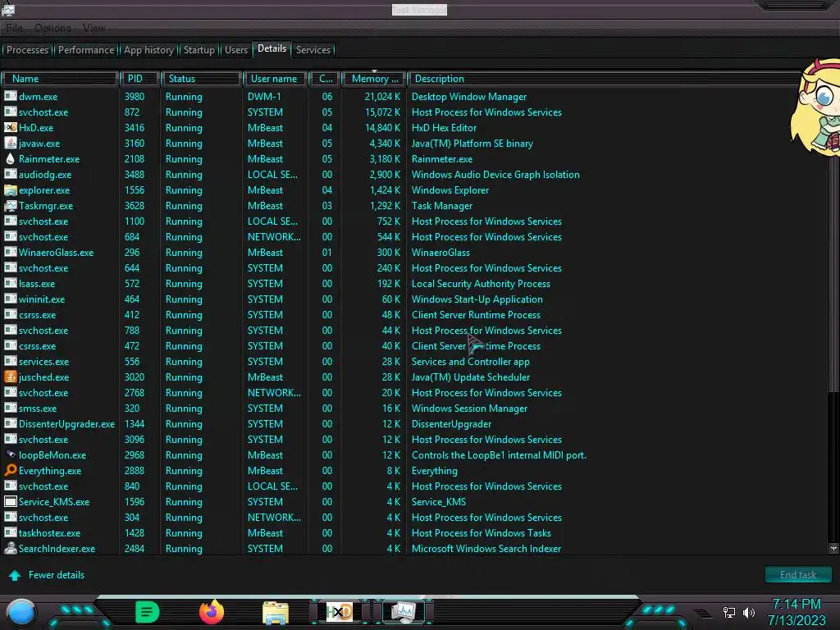
Task: Click the Task Manager taskbar button
Action: click(404, 612)
